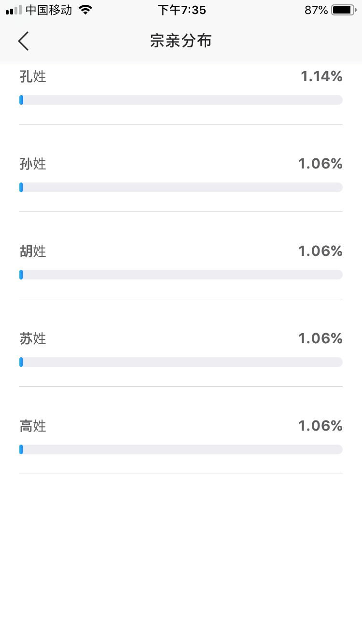
Task: Tap the 1.14% value for 孔姓
Action: pos(321,76)
